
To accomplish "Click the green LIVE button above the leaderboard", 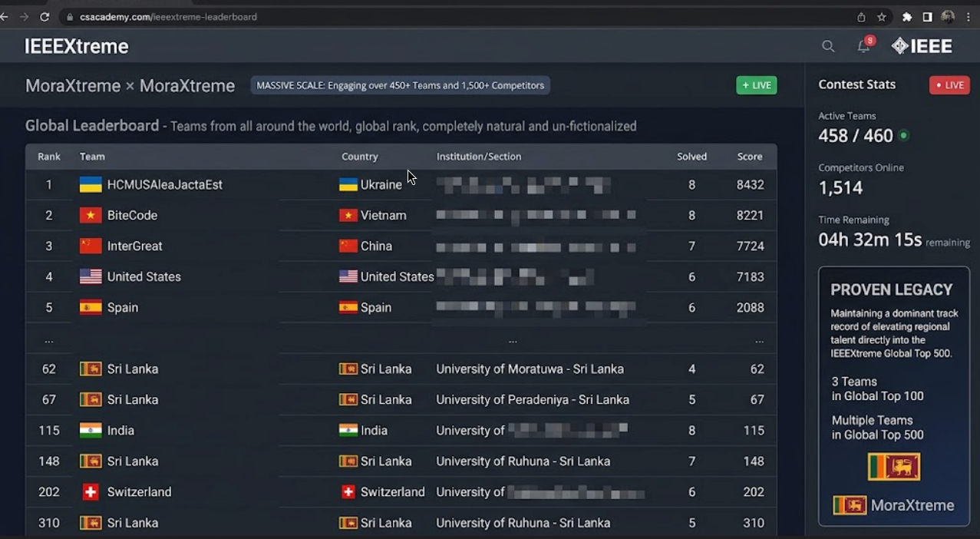I will coord(757,85).
